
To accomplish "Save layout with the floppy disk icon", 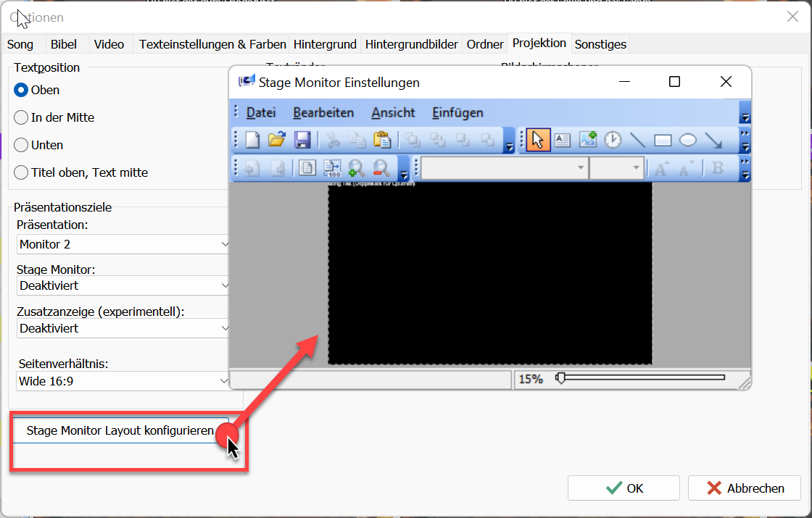I will tap(302, 140).
